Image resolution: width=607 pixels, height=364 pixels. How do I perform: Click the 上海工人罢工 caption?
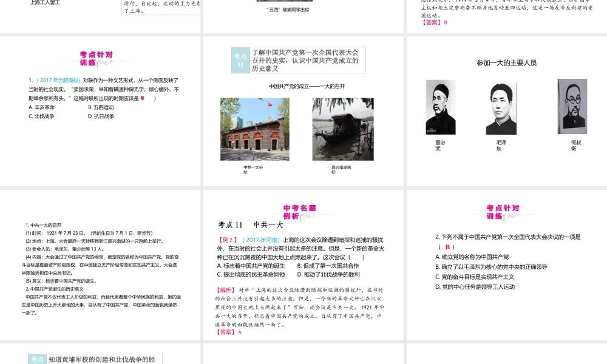[x=45, y=2]
